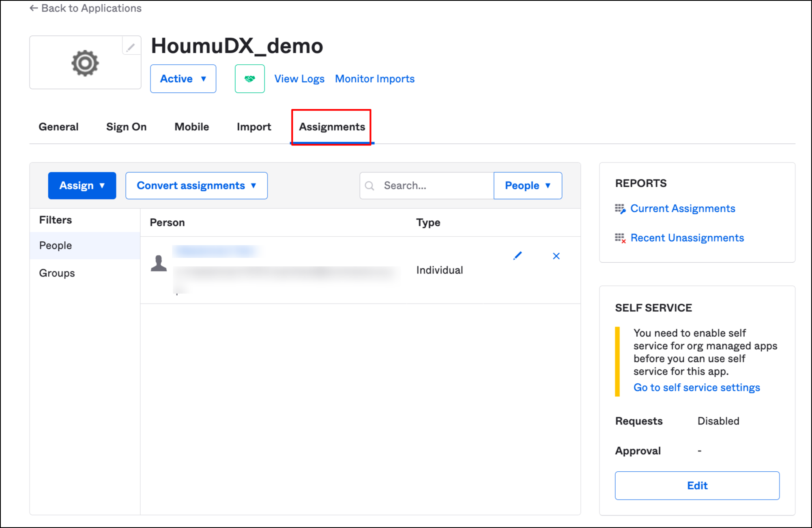Switch to the Sign On tab
Viewport: 812px width, 528px height.
click(126, 127)
